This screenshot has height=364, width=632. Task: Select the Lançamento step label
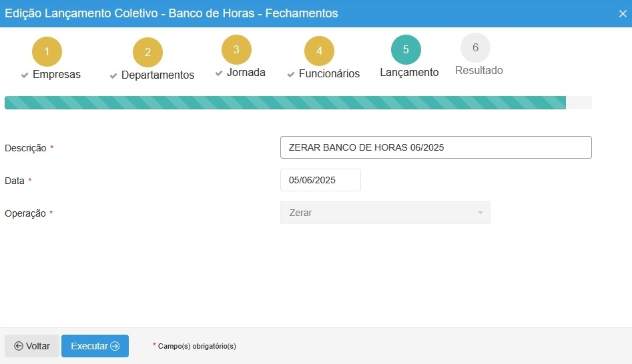[x=409, y=73]
